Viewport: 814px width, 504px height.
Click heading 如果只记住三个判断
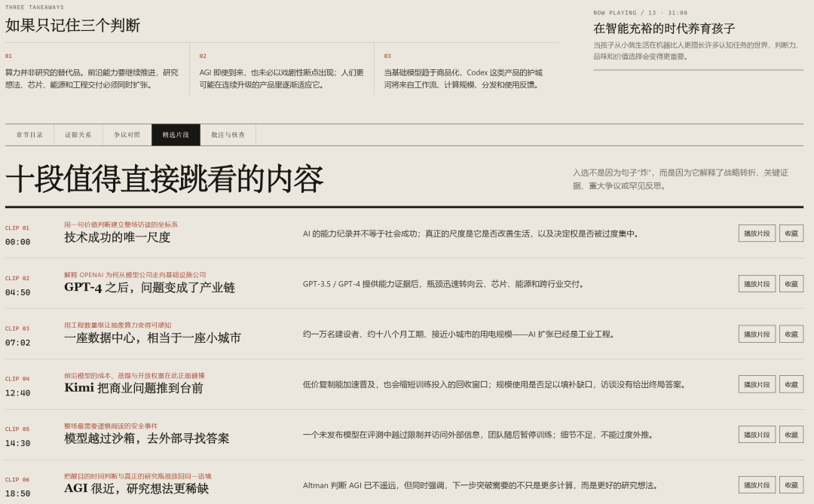click(72, 25)
